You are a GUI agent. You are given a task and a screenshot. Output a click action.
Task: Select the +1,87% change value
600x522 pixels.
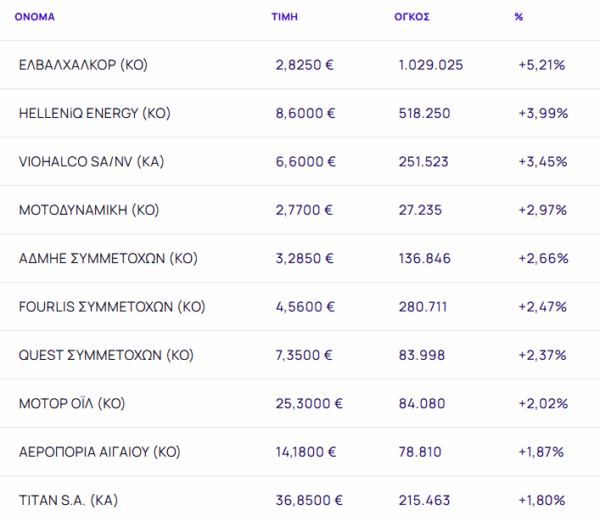[541, 452]
